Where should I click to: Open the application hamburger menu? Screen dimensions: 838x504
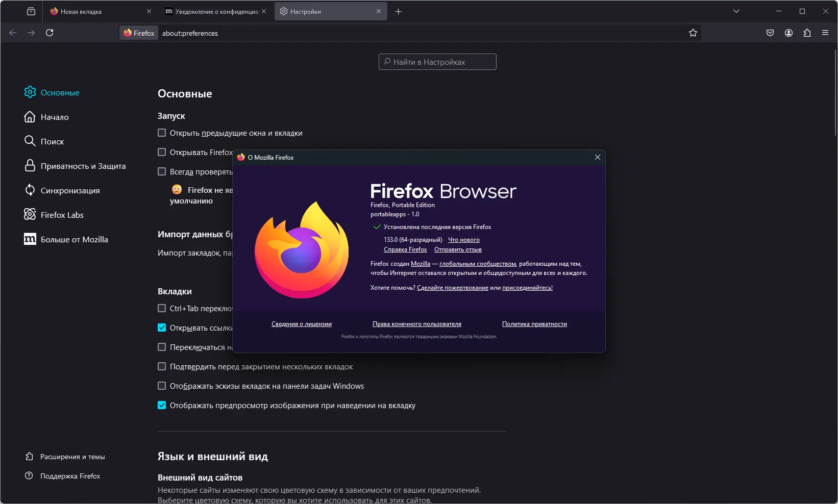click(x=825, y=33)
